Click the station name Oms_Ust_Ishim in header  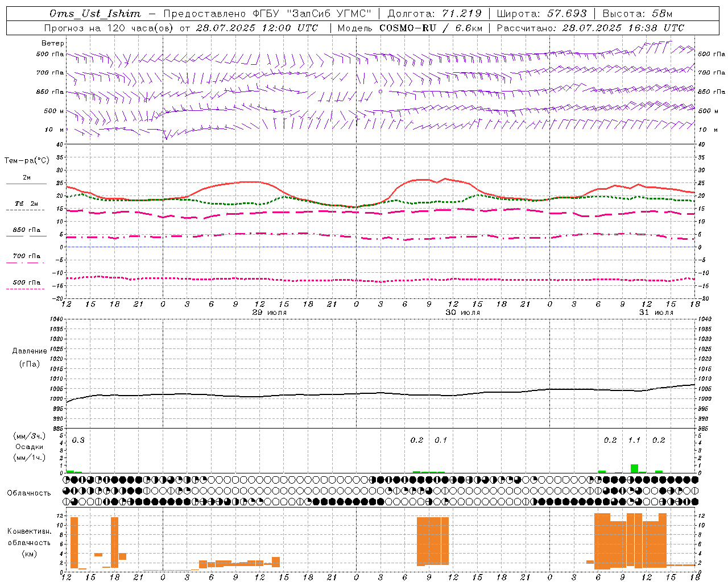[95, 14]
